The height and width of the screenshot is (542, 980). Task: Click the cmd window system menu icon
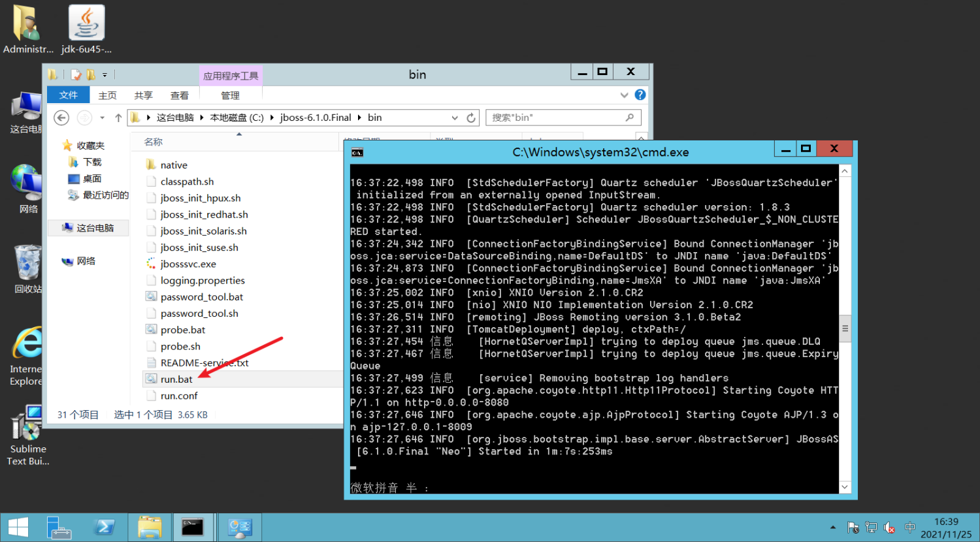[357, 152]
